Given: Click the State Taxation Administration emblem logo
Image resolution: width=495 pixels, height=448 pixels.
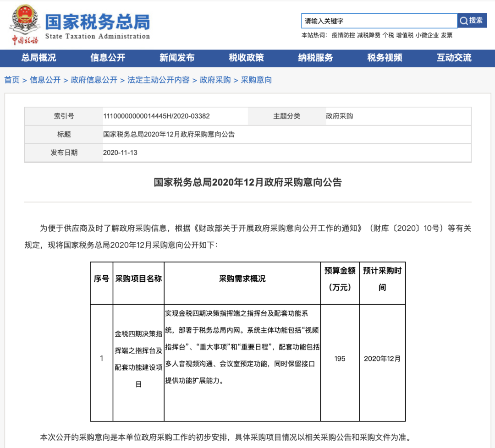Looking at the screenshot, I should [x=25, y=21].
